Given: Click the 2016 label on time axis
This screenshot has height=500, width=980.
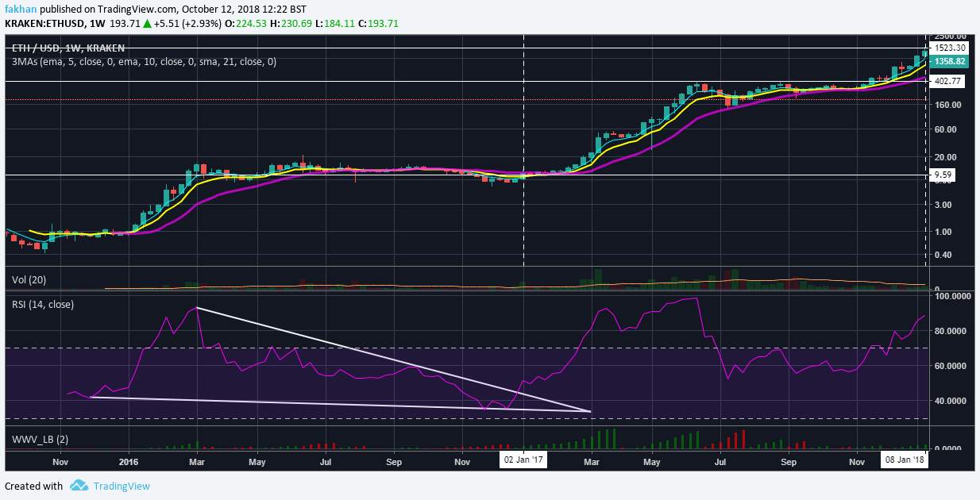Looking at the screenshot, I should pyautogui.click(x=128, y=460).
